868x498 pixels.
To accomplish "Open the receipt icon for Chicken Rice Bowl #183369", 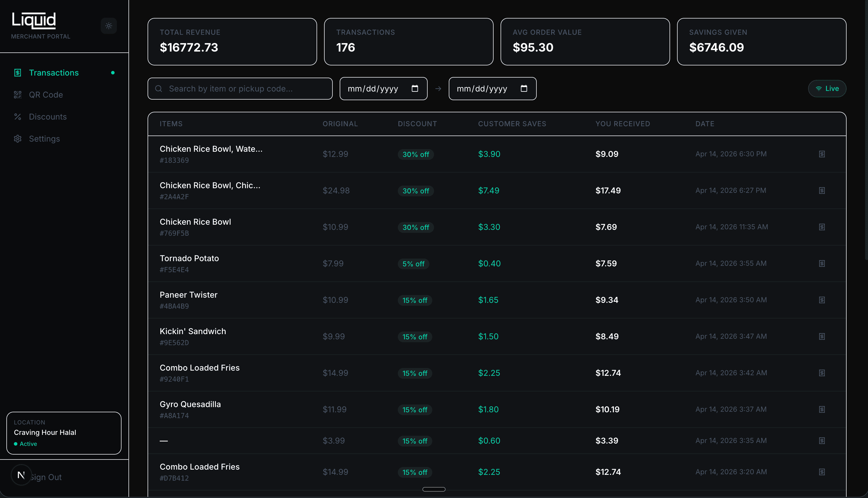I will pyautogui.click(x=821, y=154).
